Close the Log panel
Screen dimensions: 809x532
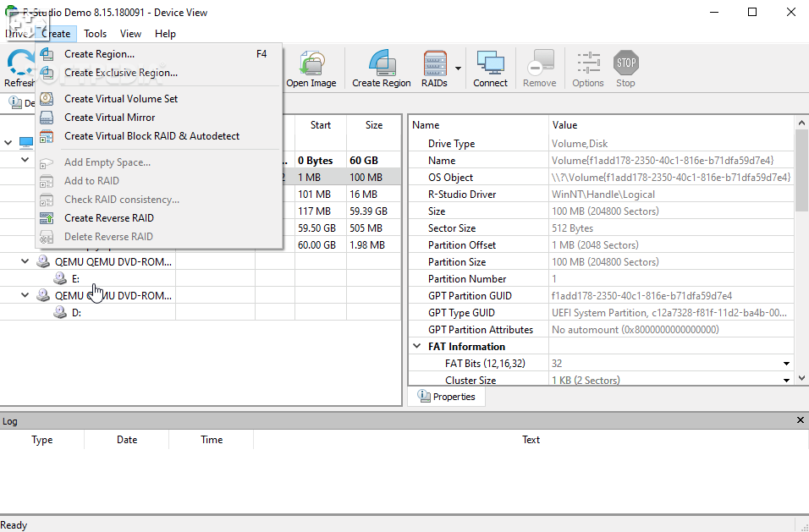(801, 420)
